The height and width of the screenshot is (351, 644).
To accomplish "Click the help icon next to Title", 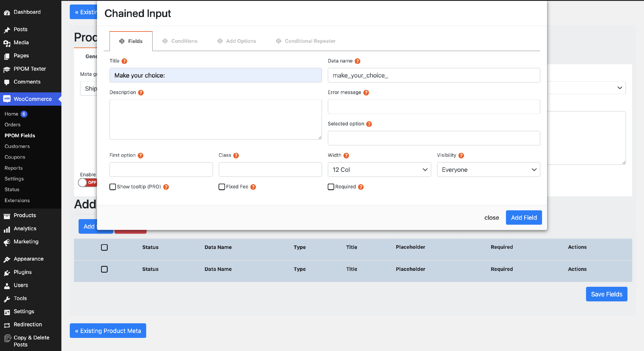I will 124,61.
